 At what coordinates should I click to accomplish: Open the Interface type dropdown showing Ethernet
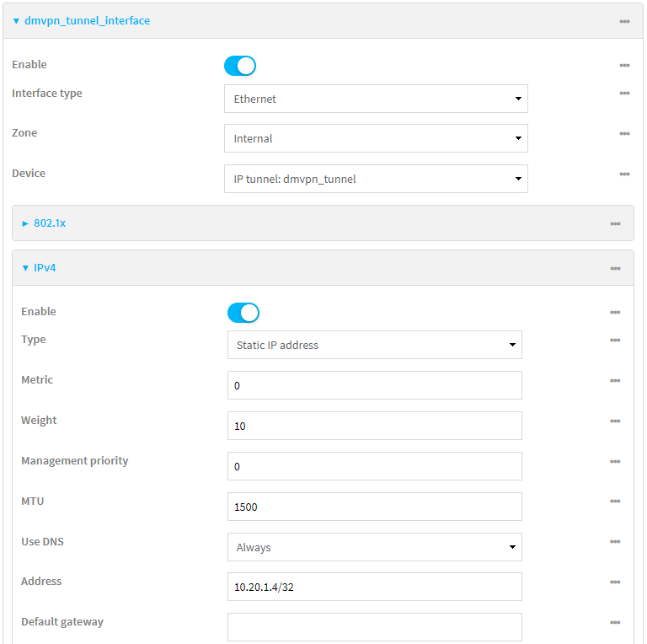376,99
